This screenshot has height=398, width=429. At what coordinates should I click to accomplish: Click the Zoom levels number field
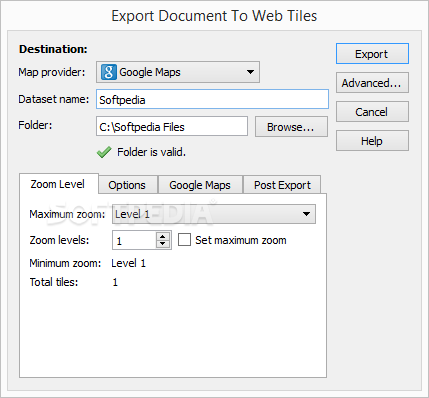(134, 240)
